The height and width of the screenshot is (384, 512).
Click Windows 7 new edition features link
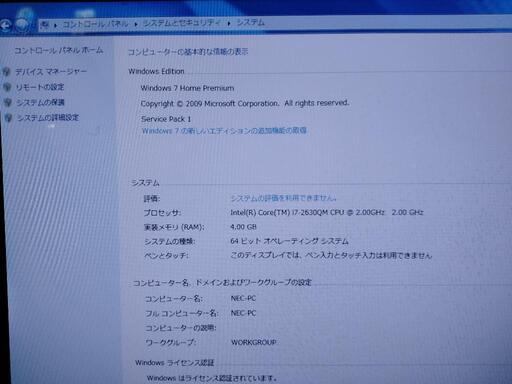pyautogui.click(x=224, y=131)
